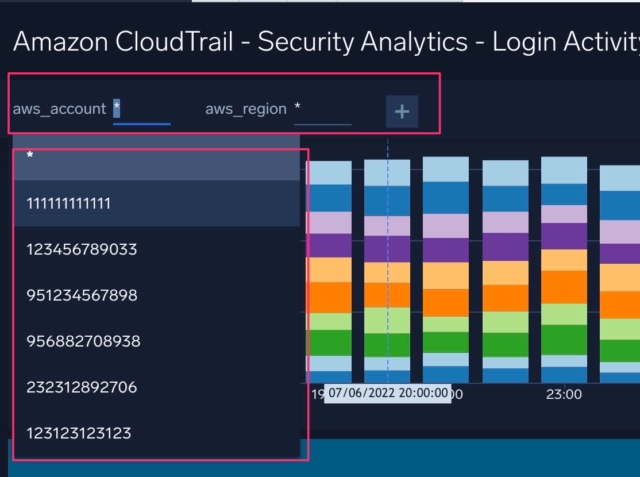Open the aws_account filter input
Viewport: 640px width, 477px height.
[142, 110]
